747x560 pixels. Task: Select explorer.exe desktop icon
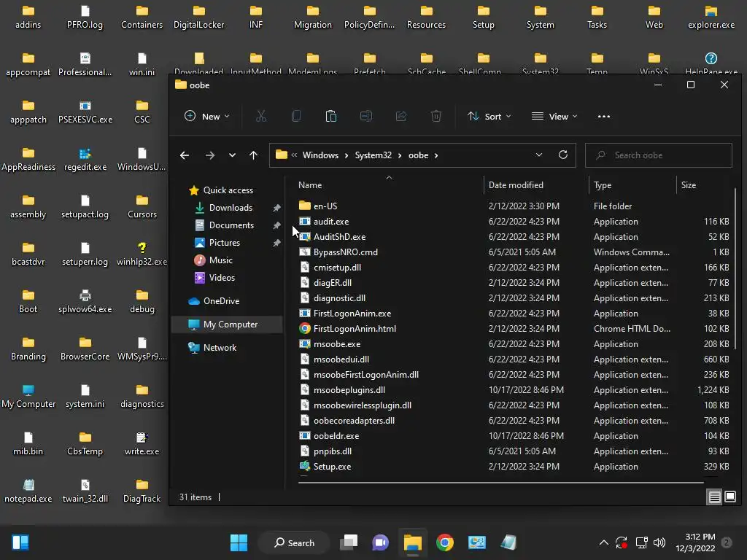pos(711,17)
